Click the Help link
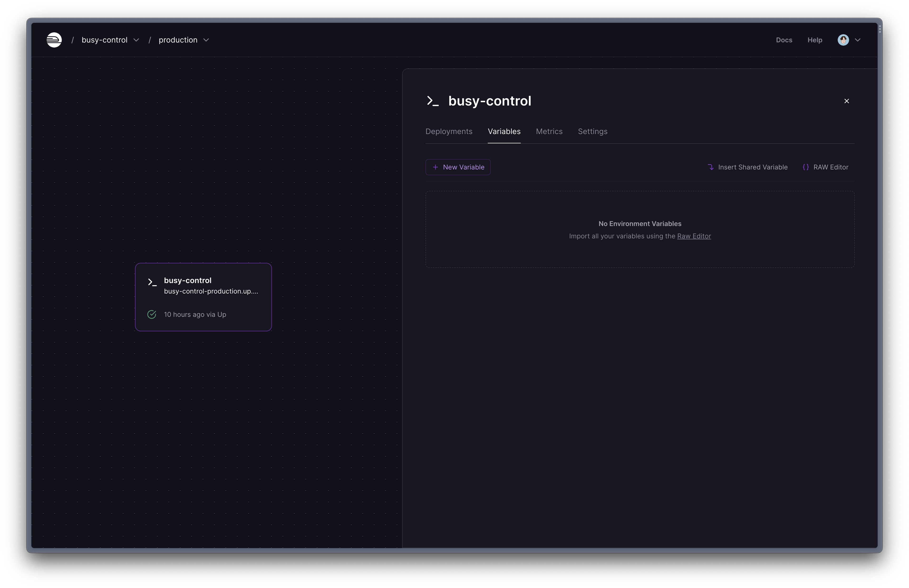 tap(814, 40)
